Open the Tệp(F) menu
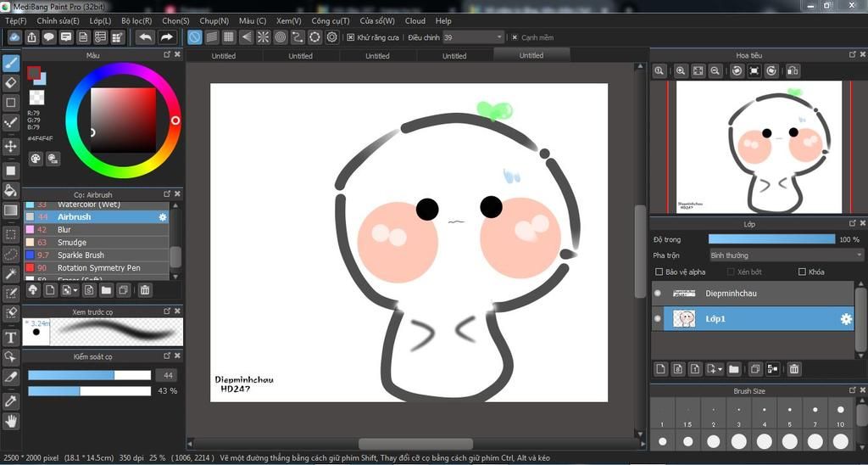 [16, 21]
